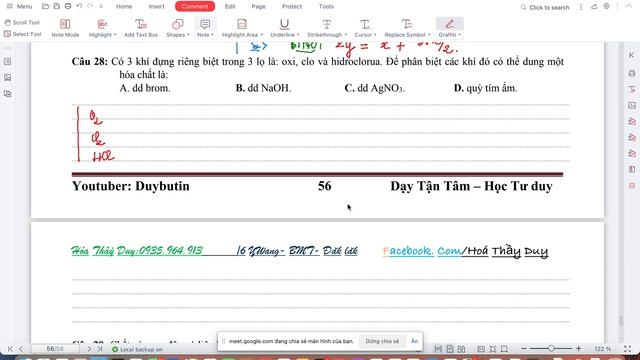Click the Undo arrow icon
The image size is (640, 360).
click(x=79, y=7)
